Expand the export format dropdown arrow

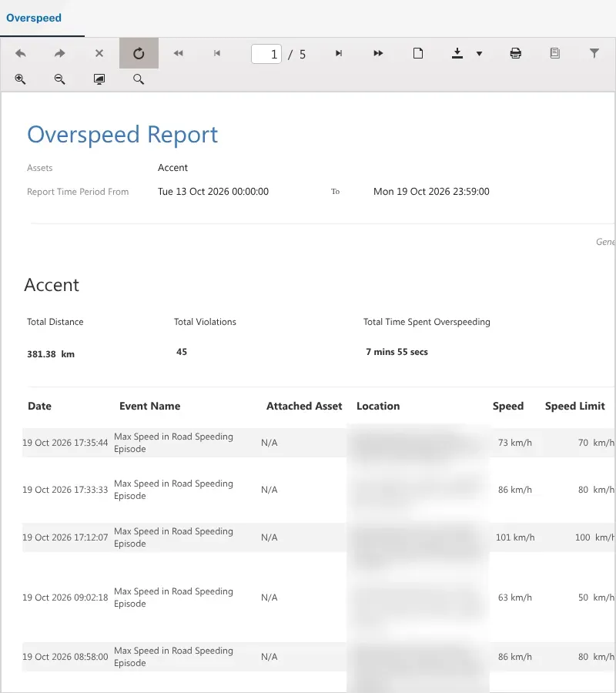[x=479, y=54]
